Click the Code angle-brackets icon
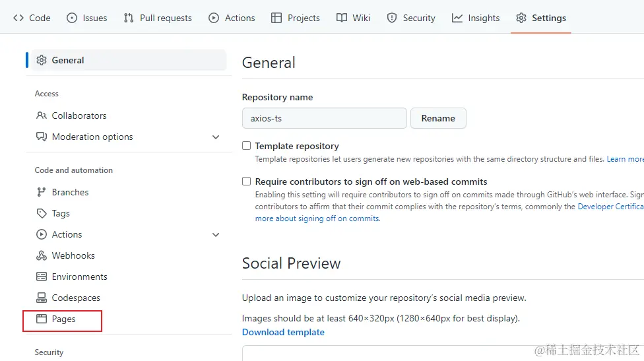 18,18
